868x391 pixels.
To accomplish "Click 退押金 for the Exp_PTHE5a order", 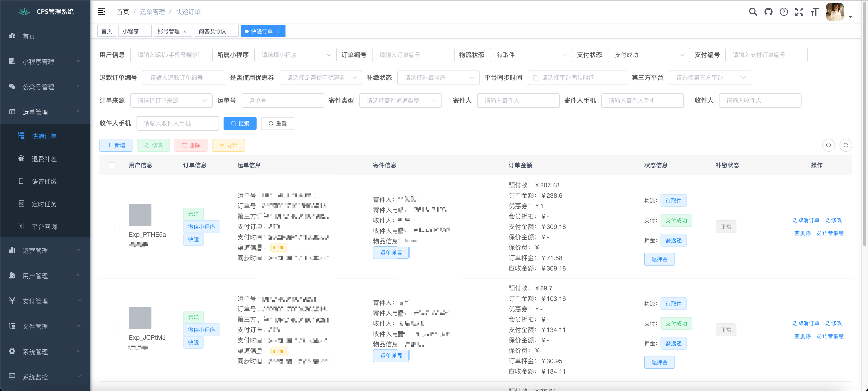I will point(659,259).
